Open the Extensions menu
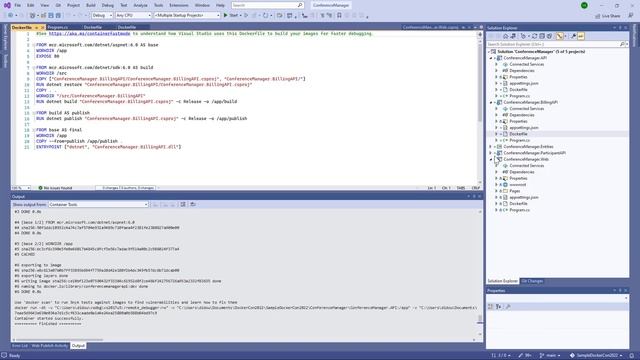640x360 pixels. pyautogui.click(x=179, y=5)
